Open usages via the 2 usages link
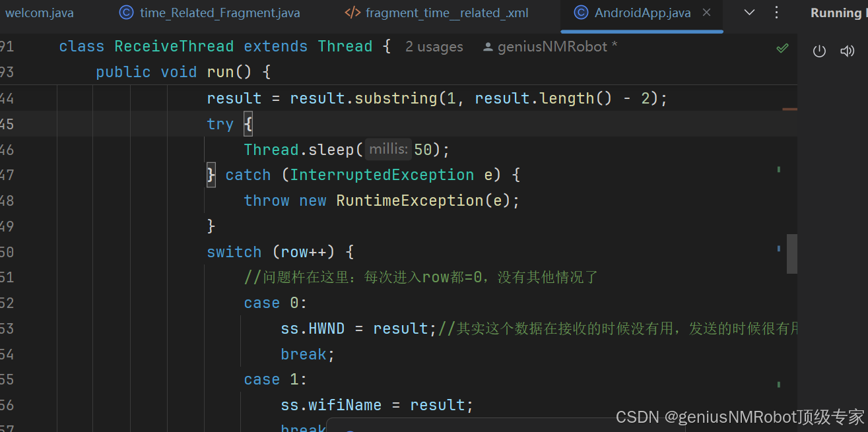This screenshot has width=868, height=432. click(434, 46)
